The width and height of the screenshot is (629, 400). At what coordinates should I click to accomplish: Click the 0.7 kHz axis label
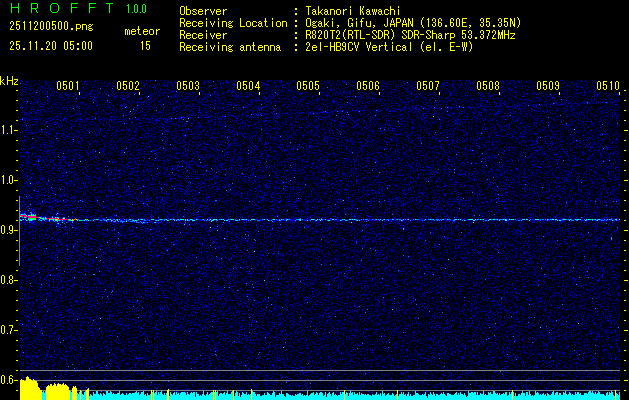tap(9, 330)
